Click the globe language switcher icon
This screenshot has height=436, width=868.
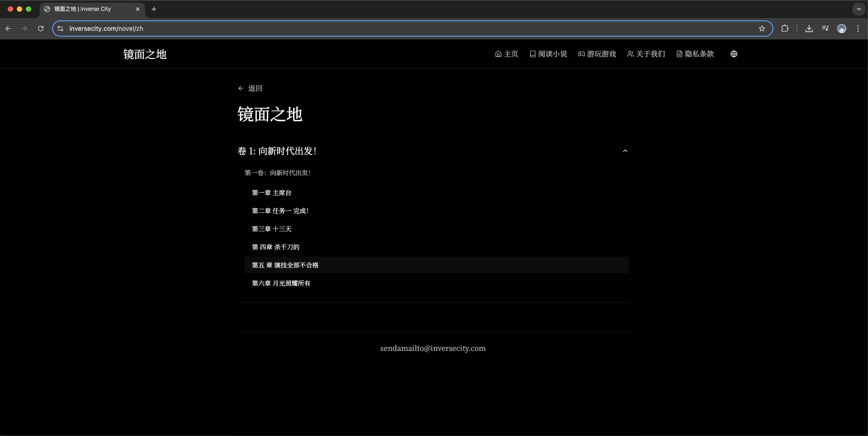733,54
